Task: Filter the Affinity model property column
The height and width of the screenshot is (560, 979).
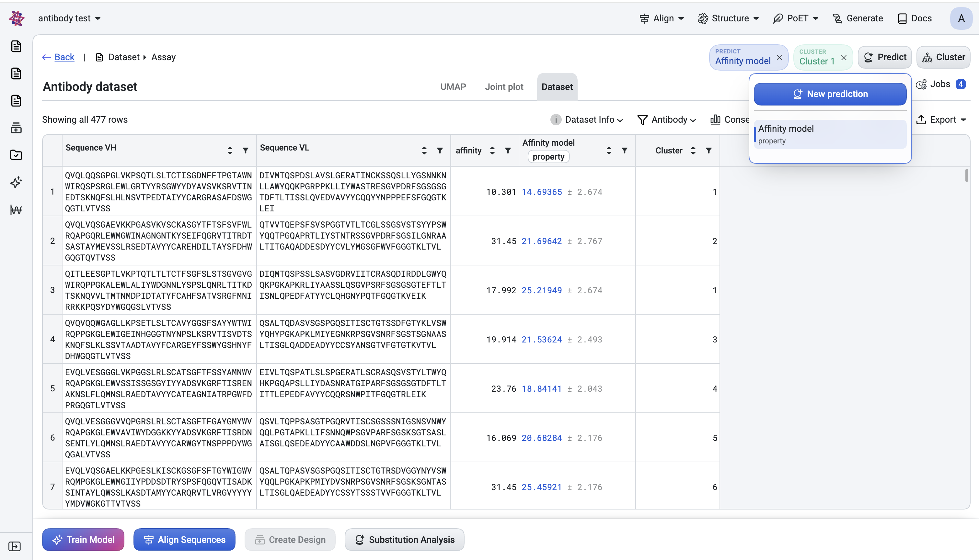Action: point(625,151)
